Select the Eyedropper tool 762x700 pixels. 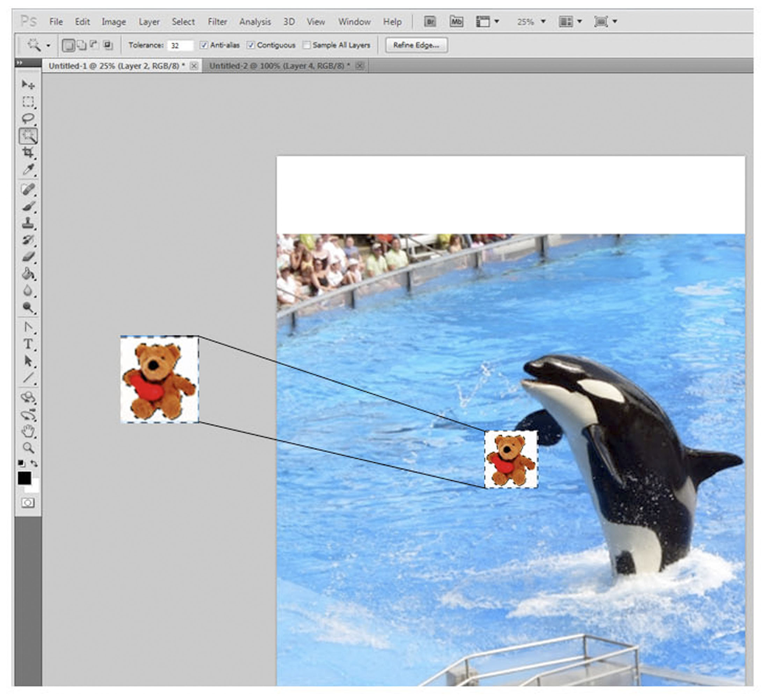tap(28, 170)
